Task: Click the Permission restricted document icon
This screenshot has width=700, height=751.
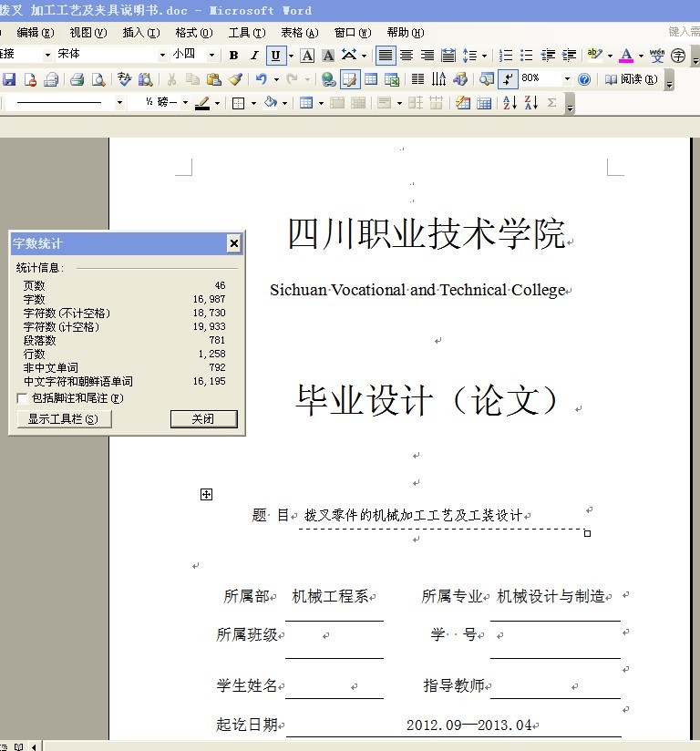Action: click(x=30, y=79)
